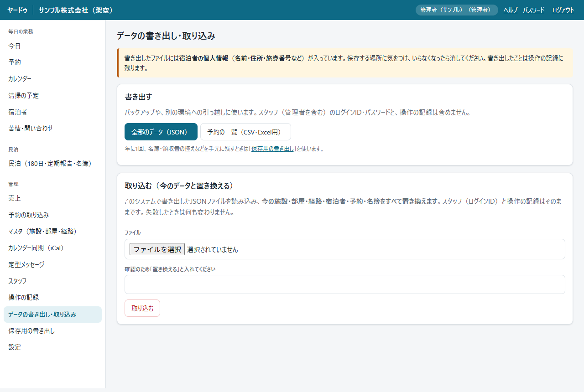Click the パスワード header link
584x392 pixels.
534,10
